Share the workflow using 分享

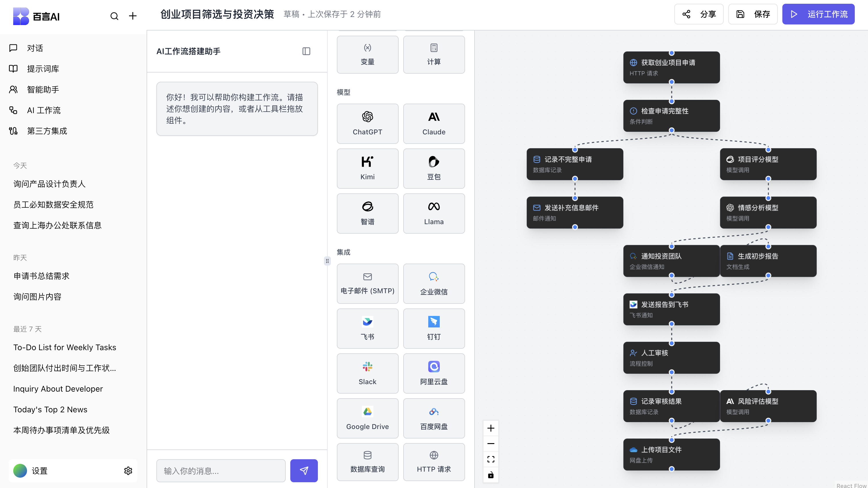click(699, 14)
